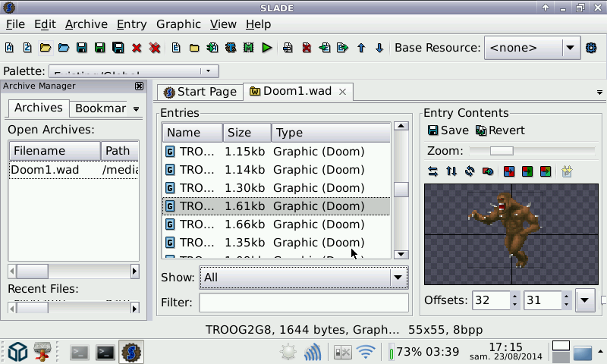Open the Map Editor

point(248,48)
